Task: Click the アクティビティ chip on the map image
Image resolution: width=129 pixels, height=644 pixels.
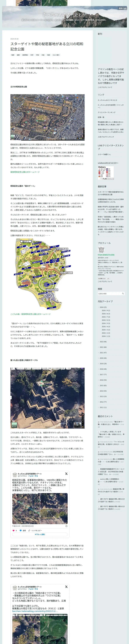Action: click(37, 368)
